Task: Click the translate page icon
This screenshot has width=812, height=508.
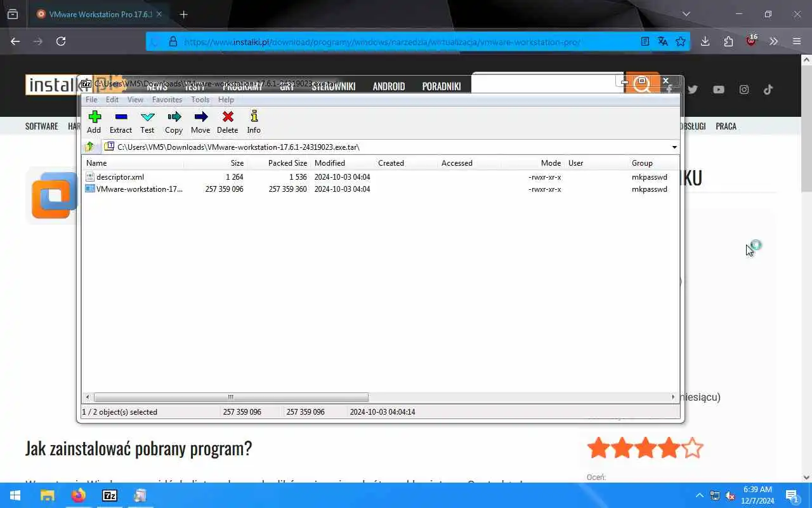Action: pos(663,41)
